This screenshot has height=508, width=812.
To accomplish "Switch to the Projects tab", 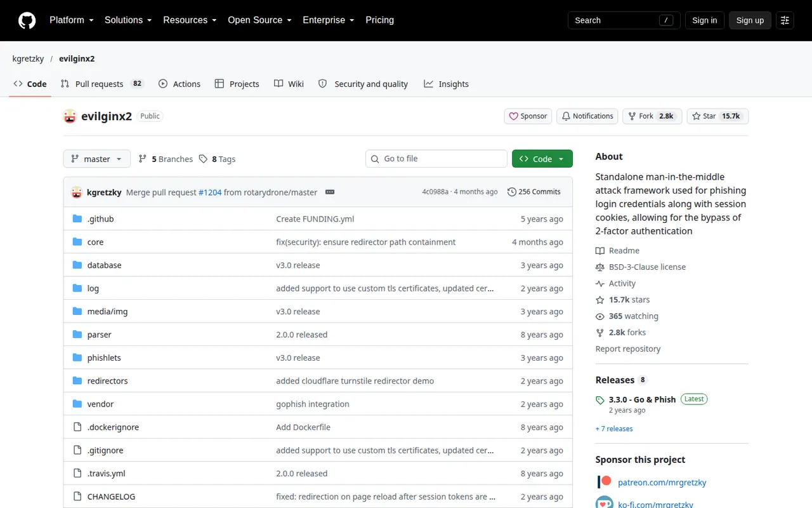I will [x=237, y=84].
